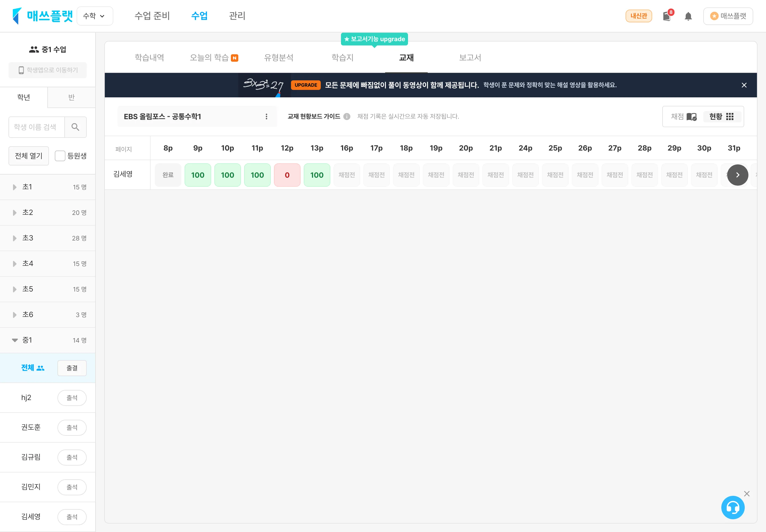Click the 20p page column header
This screenshot has height=532, width=766.
point(466,148)
